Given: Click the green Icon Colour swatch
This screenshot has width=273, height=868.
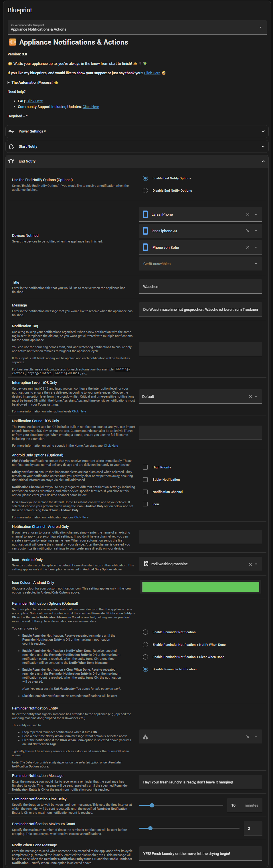Looking at the screenshot, I should 200,587.
